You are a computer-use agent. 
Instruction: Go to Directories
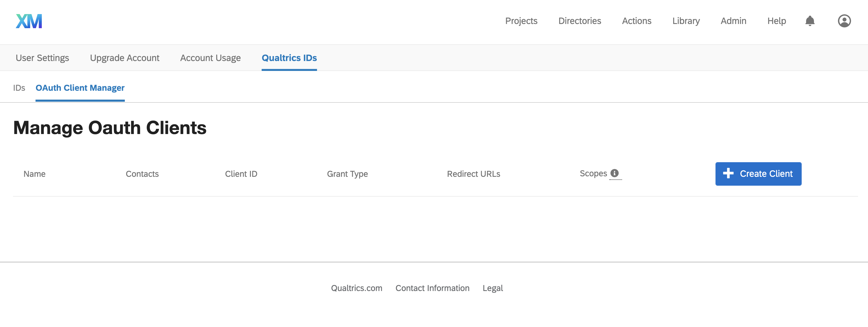click(x=579, y=21)
